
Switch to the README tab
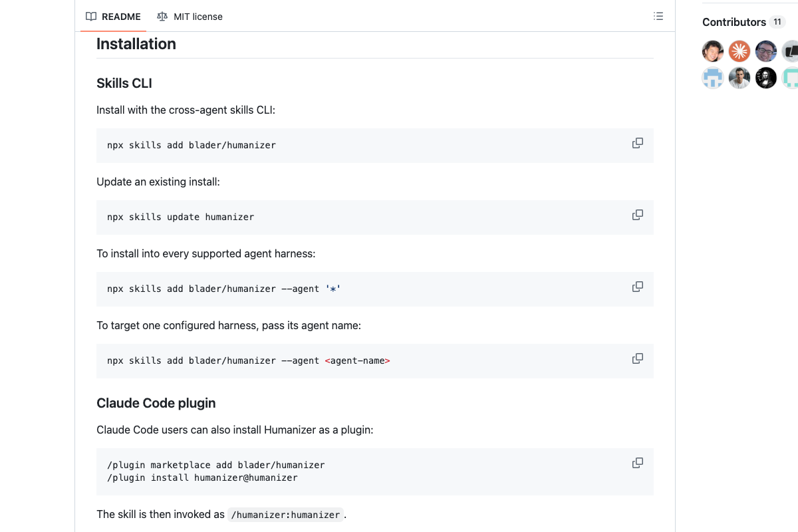(x=113, y=17)
